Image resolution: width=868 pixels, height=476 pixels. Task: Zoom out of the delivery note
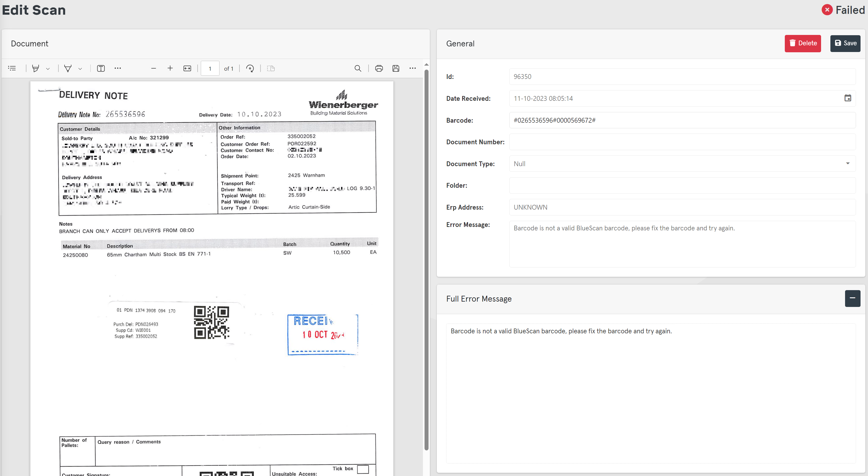pyautogui.click(x=154, y=68)
